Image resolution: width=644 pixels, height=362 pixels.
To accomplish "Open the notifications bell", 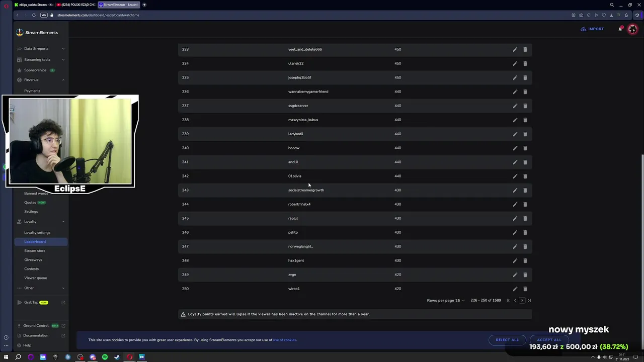I will pos(620,29).
